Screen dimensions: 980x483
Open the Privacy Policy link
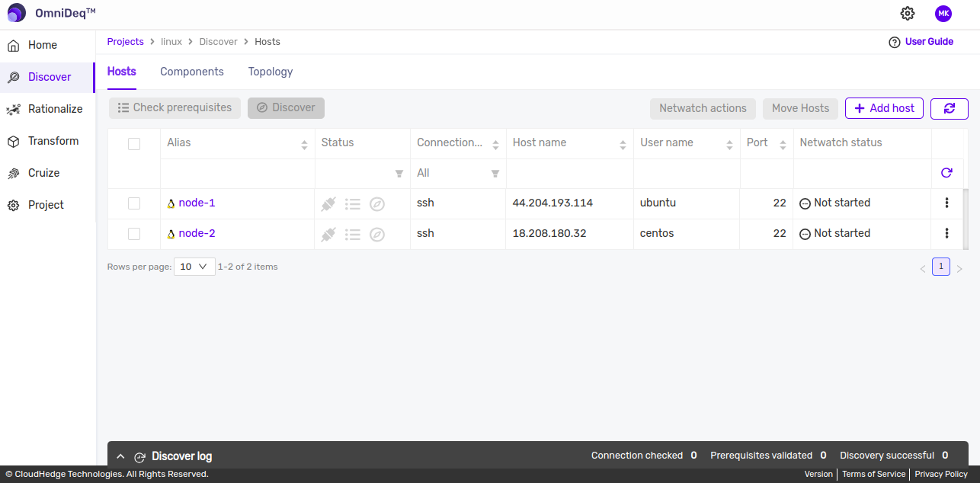pyautogui.click(x=941, y=474)
